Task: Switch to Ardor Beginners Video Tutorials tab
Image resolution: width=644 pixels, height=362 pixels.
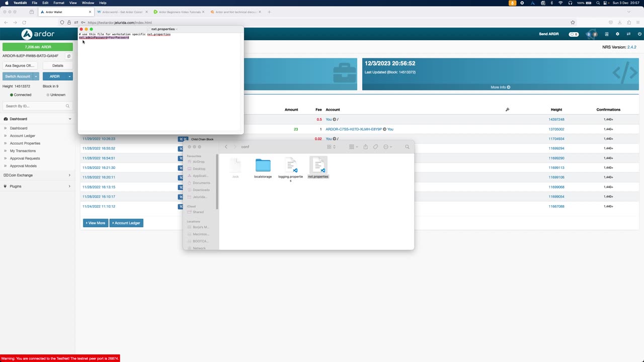Action: pos(179,12)
